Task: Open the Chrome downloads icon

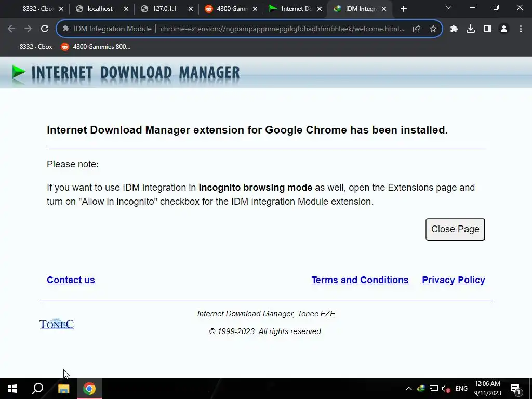Action: coord(471,29)
